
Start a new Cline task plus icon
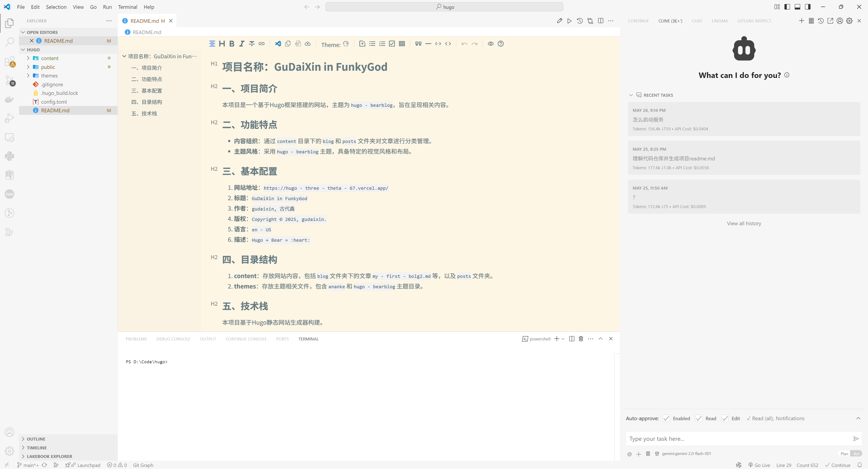point(802,21)
